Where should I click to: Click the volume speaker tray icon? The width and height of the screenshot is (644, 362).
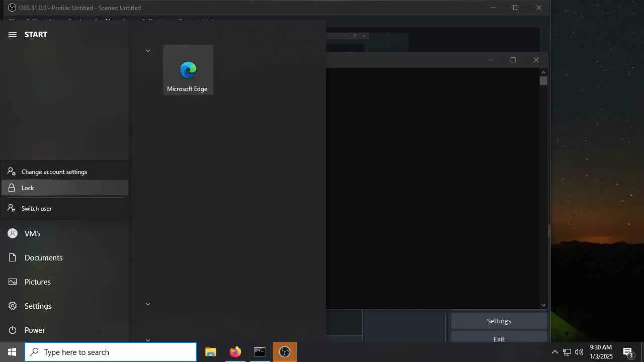(579, 352)
